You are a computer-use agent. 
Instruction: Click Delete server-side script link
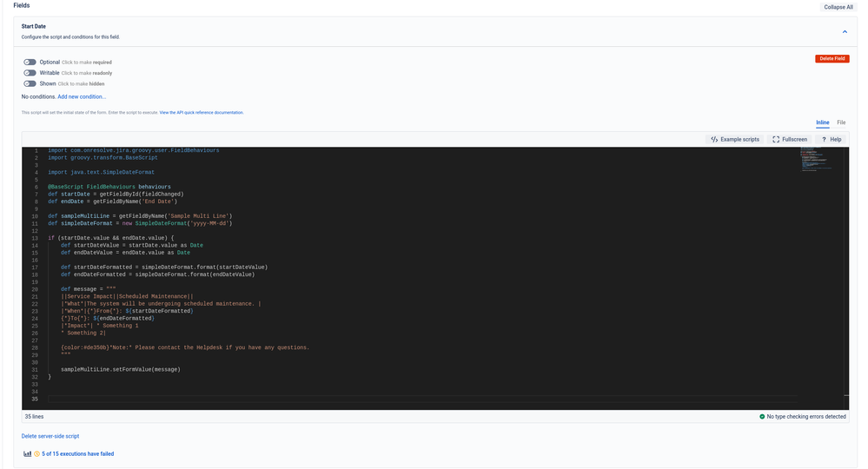[50, 436]
